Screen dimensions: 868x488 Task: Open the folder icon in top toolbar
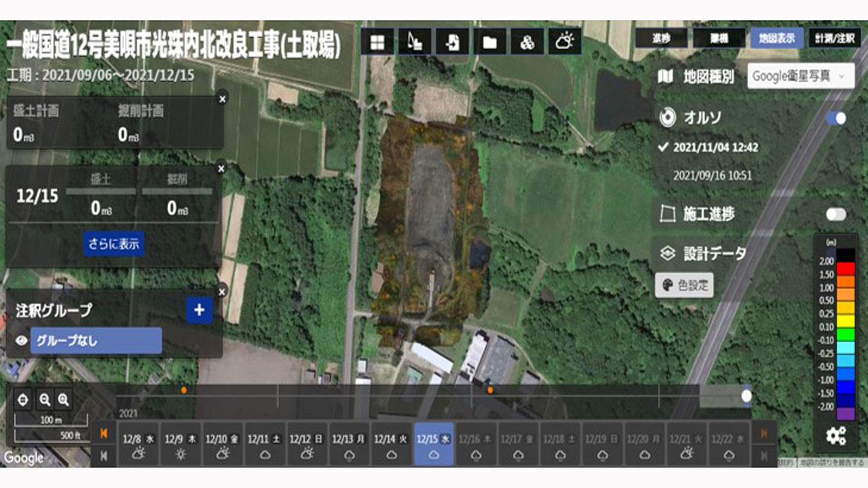click(x=489, y=42)
